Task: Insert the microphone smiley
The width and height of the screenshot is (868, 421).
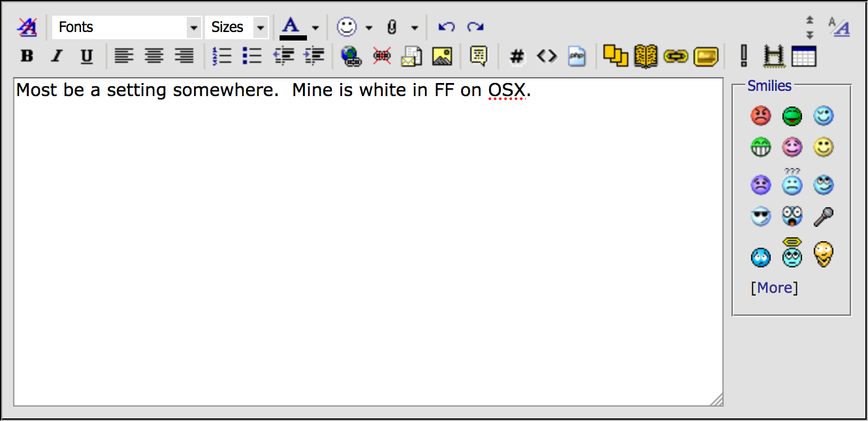Action: [x=823, y=217]
